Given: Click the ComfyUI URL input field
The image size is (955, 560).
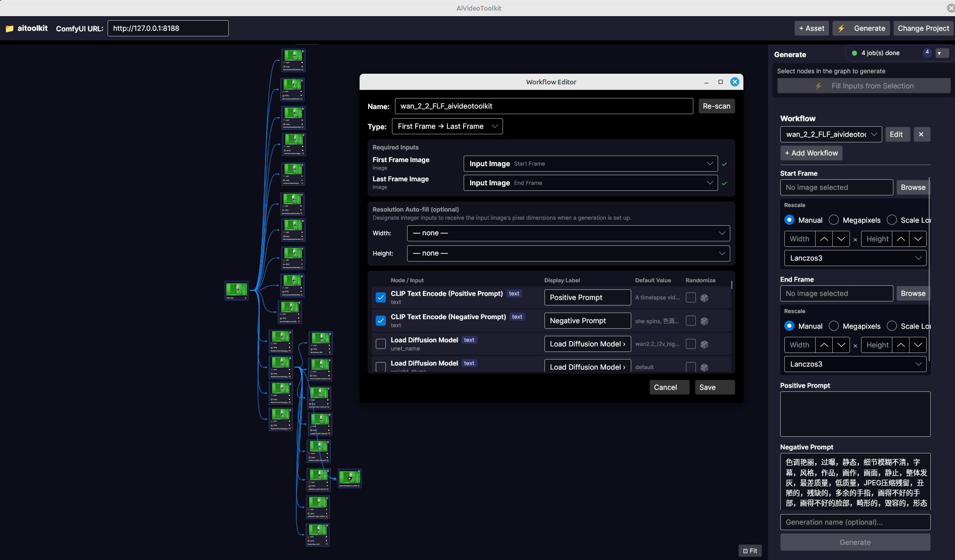Looking at the screenshot, I should click(168, 28).
